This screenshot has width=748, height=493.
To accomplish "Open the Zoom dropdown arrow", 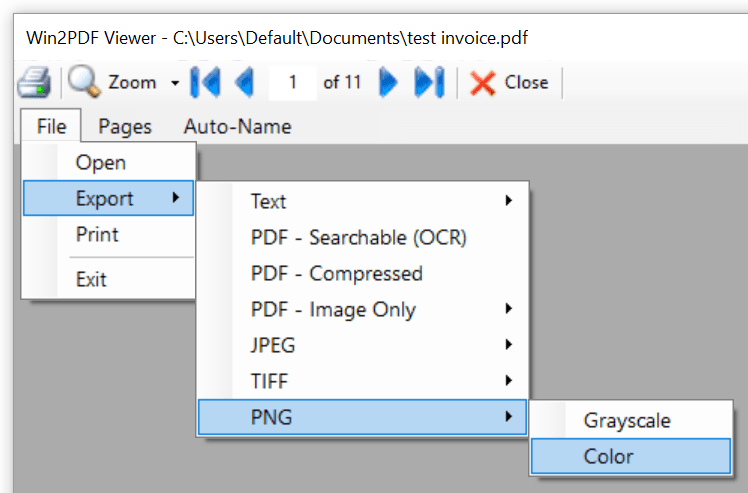I will click(175, 83).
